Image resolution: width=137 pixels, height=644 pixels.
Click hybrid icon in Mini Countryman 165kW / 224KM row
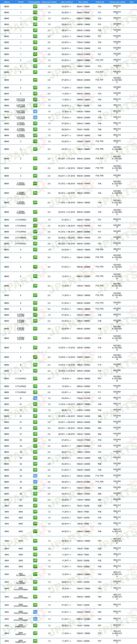point(35,619)
